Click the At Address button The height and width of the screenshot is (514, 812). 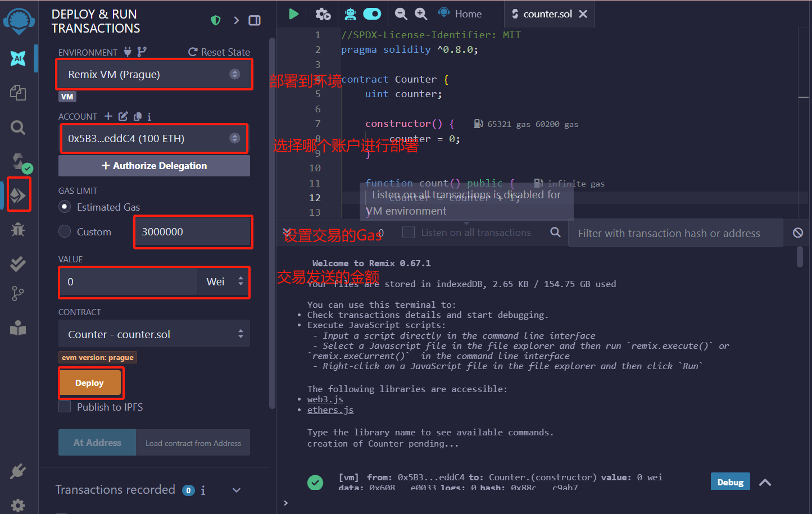coord(97,443)
